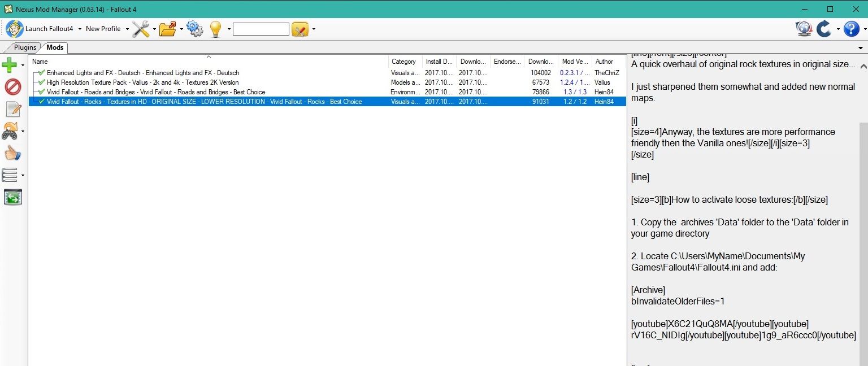
Task: Click mod version 1.2.4 cell
Action: point(575,82)
